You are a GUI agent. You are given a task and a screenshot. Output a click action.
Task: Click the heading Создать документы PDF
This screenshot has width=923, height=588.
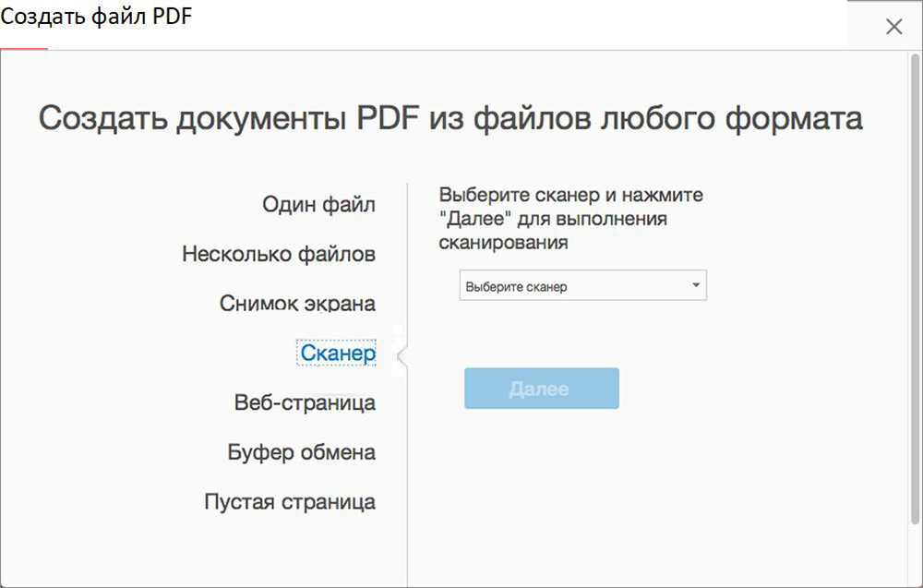click(450, 119)
